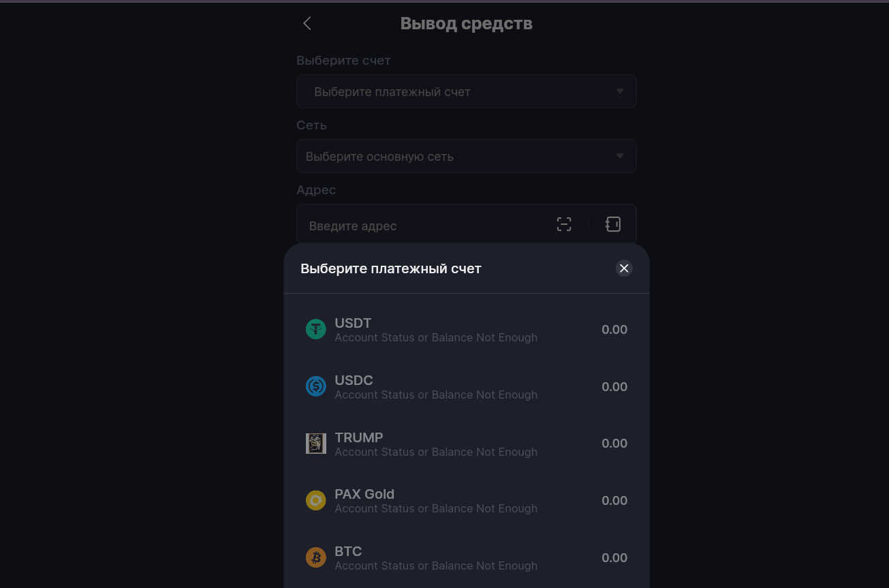Click the payment account dropdown arrow
The width and height of the screenshot is (889, 588).
tap(620, 91)
